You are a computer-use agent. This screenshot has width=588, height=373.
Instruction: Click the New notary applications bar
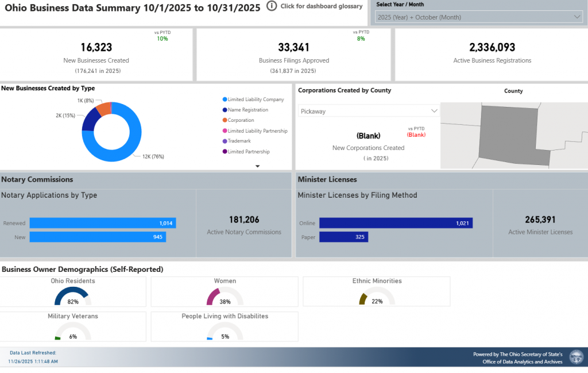(98, 237)
